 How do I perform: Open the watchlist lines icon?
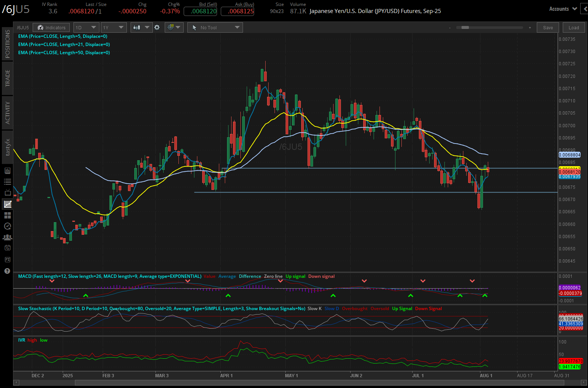click(x=7, y=182)
